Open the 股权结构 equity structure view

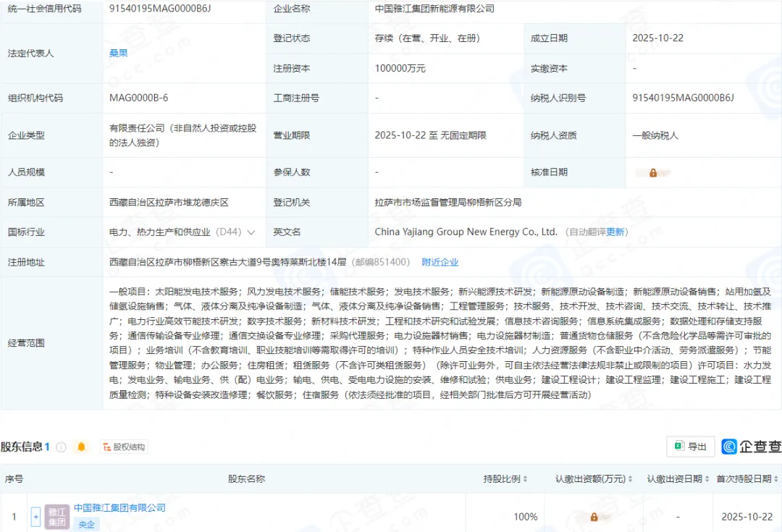pos(123,447)
